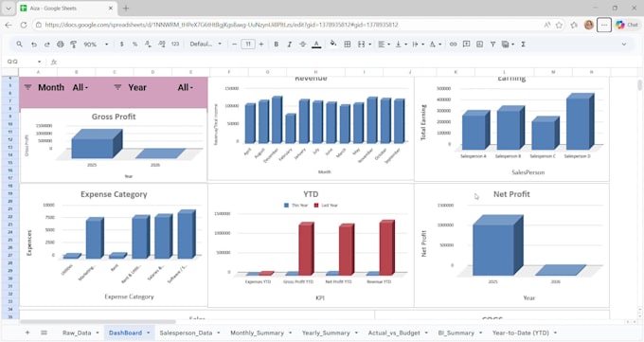644x342 pixels.
Task: Go back in the browser
Action: coord(9,25)
